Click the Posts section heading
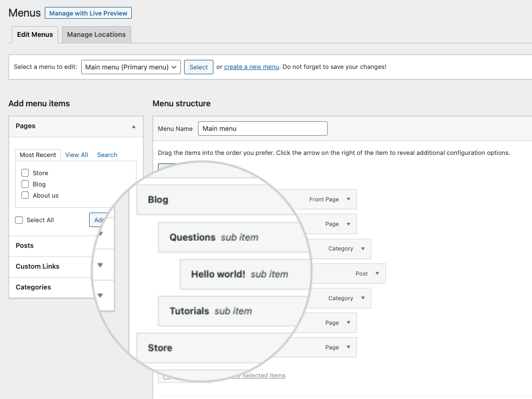 (x=25, y=246)
